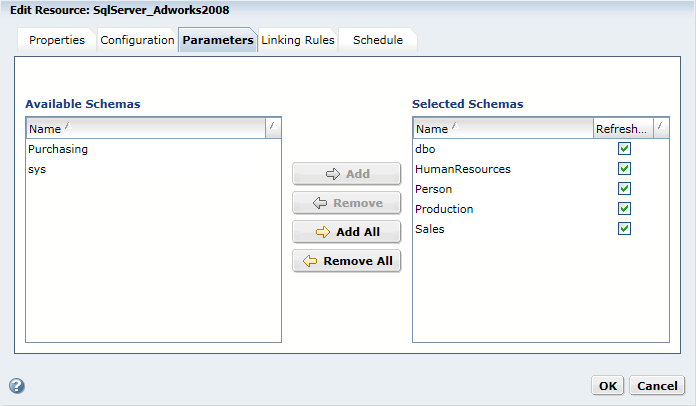Switch to the Properties tab
This screenshot has width=696, height=406.
[57, 41]
